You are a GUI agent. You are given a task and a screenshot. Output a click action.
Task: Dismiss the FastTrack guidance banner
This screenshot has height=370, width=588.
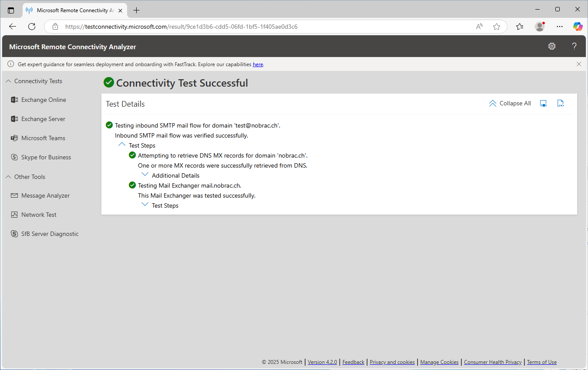(579, 64)
